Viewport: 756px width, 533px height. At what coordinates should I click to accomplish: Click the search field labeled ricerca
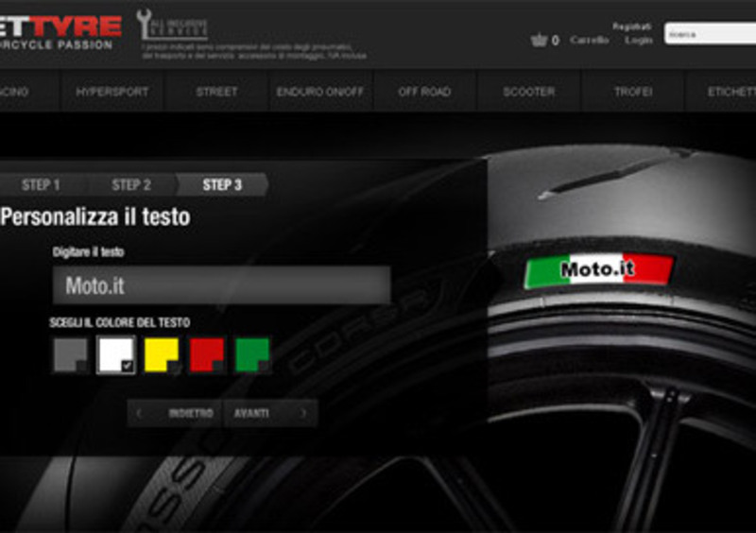(710, 34)
